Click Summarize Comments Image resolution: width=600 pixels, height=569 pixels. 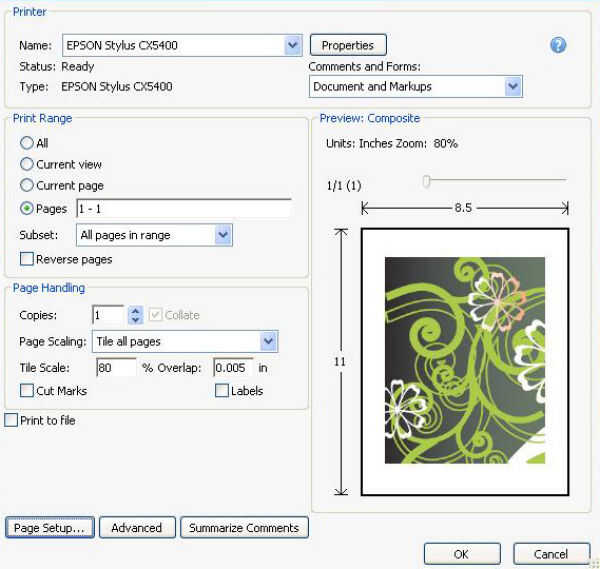244,528
